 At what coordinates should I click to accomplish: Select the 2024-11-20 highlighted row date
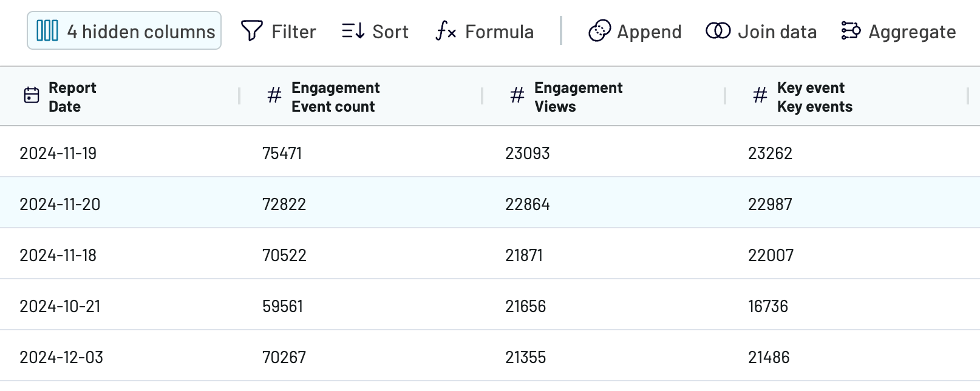point(60,204)
